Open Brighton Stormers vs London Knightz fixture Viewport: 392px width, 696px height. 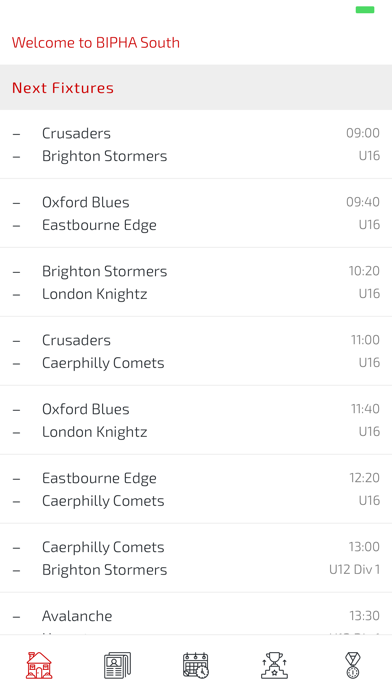[x=196, y=282]
